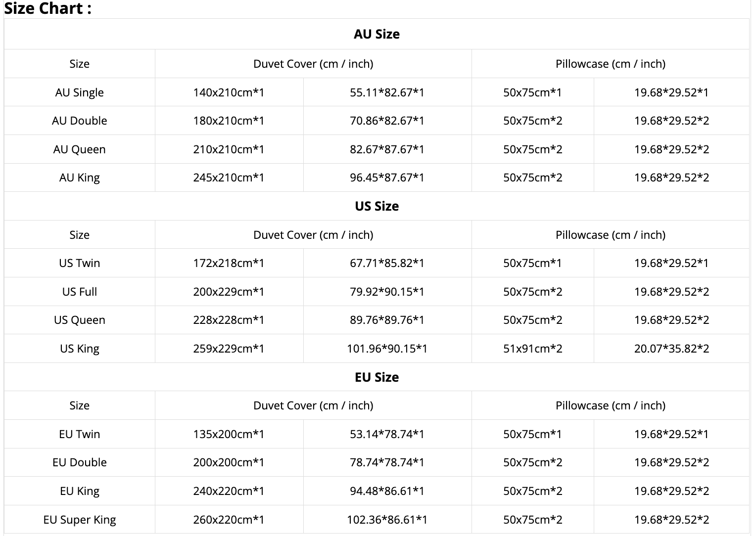Select the EU Size section heading
This screenshot has height=536, width=756.
pos(377,377)
